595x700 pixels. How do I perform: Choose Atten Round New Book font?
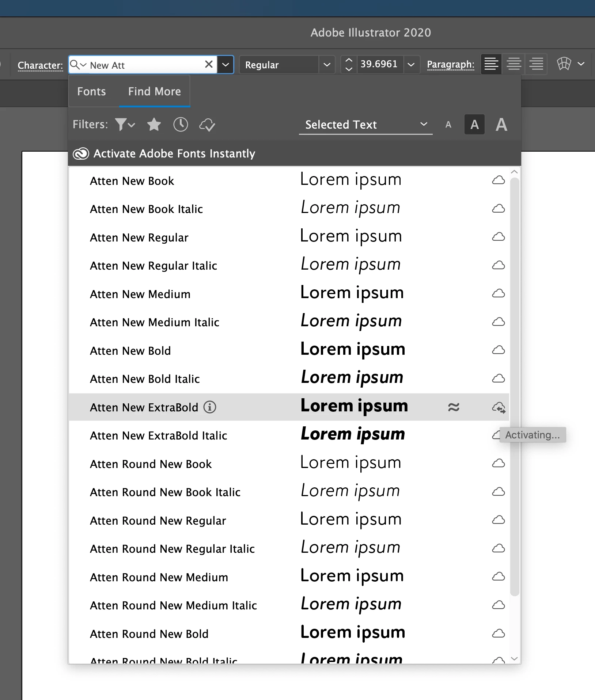[289, 464]
